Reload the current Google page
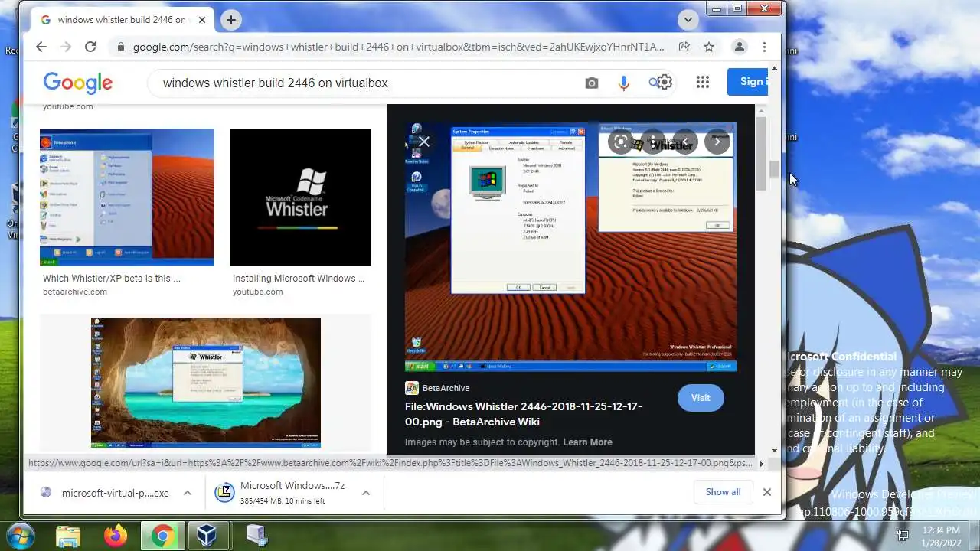 click(90, 47)
